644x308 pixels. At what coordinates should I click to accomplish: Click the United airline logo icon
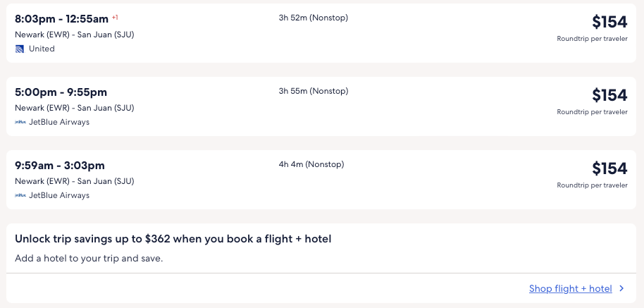pos(20,49)
